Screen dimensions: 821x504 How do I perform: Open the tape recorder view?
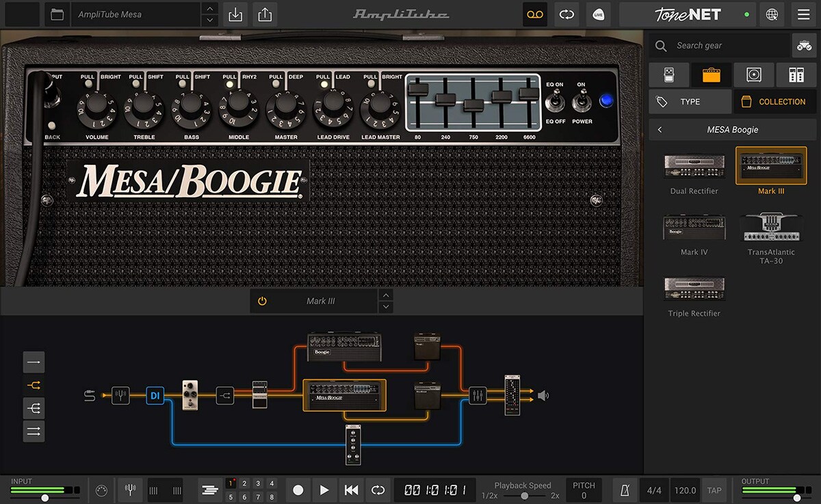[x=534, y=14]
